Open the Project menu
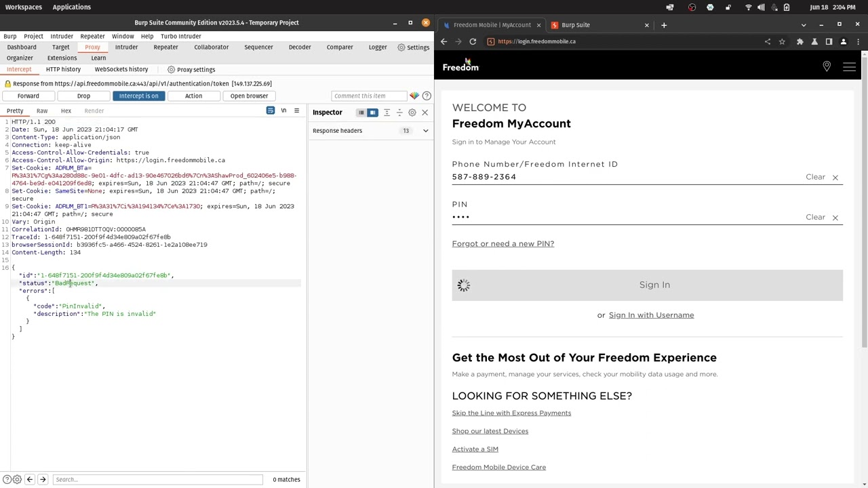Screen dimensions: 868x488 click(33, 36)
